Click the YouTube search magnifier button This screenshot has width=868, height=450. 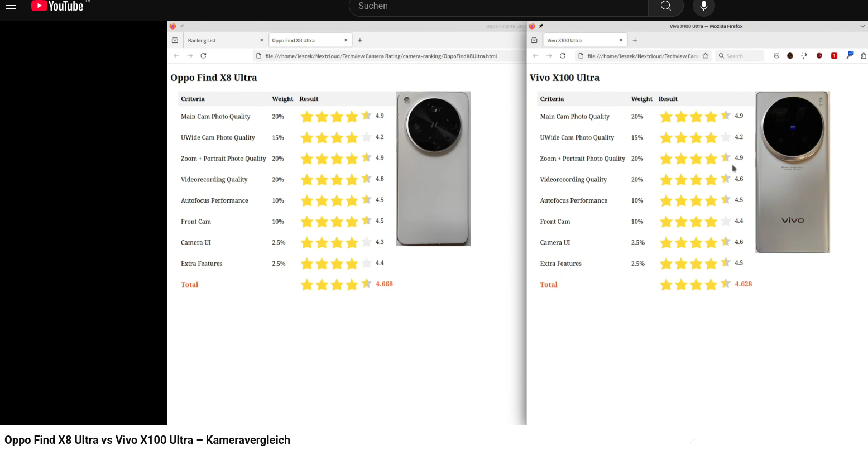(665, 6)
